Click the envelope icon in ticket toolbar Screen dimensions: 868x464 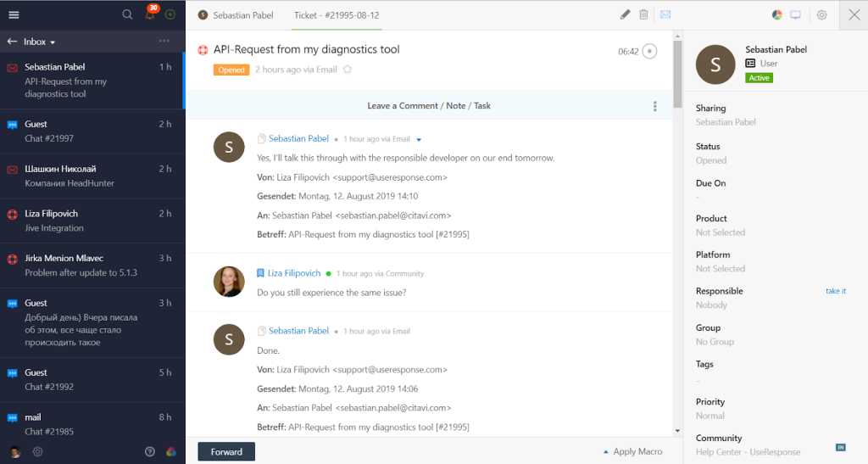[665, 14]
